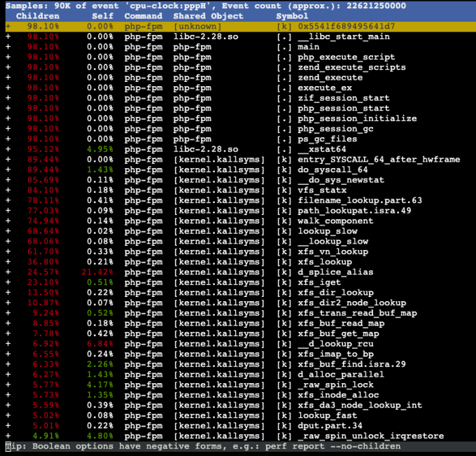Screen dimensions: 476x456
Task: Expand the do_syscall_64 kernel row
Action: coord(8,170)
